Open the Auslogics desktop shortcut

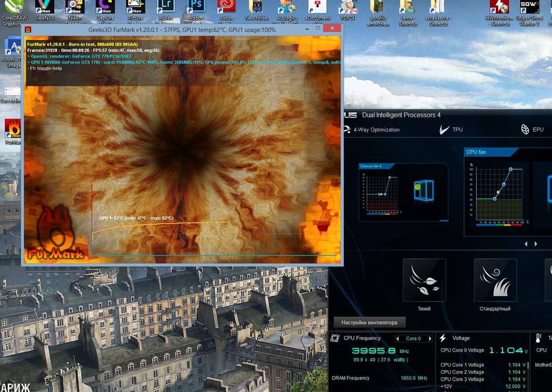[287, 11]
